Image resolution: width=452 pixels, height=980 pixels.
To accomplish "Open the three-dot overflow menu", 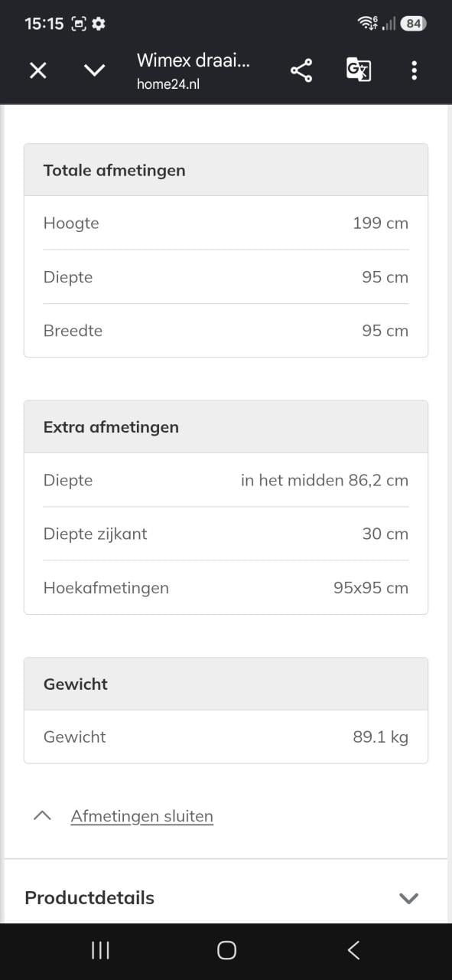I will 414,70.
